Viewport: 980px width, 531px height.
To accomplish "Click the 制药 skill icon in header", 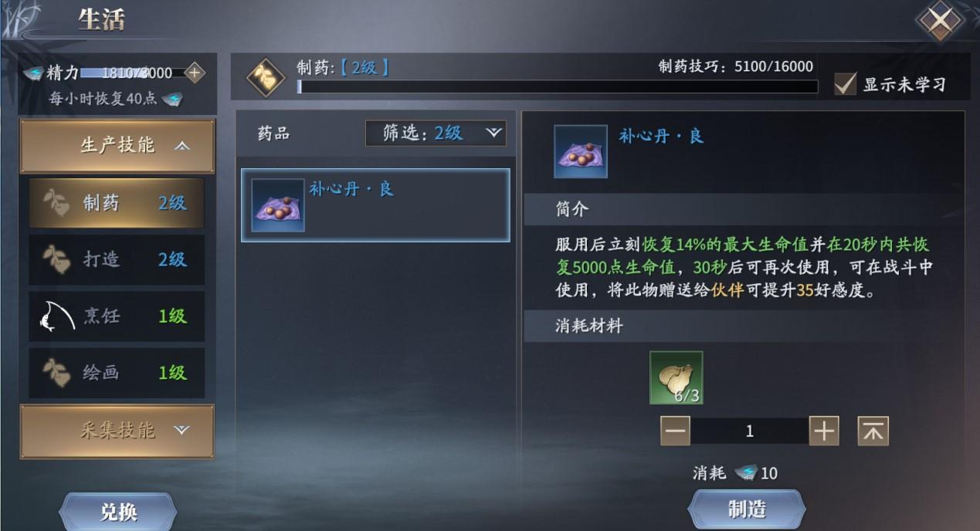I will pos(266,76).
